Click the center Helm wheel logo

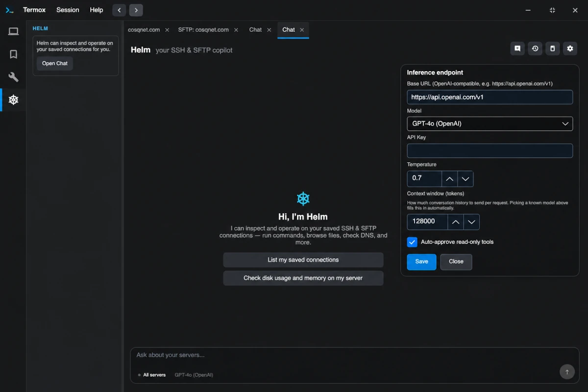pos(303,198)
